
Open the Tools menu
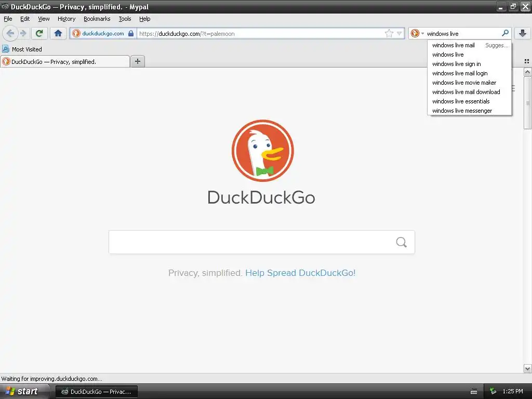pos(125,19)
